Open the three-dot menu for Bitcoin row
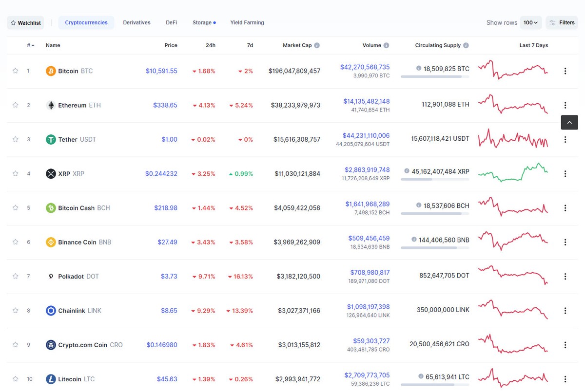Screen dimensions: 585x392 click(565, 71)
